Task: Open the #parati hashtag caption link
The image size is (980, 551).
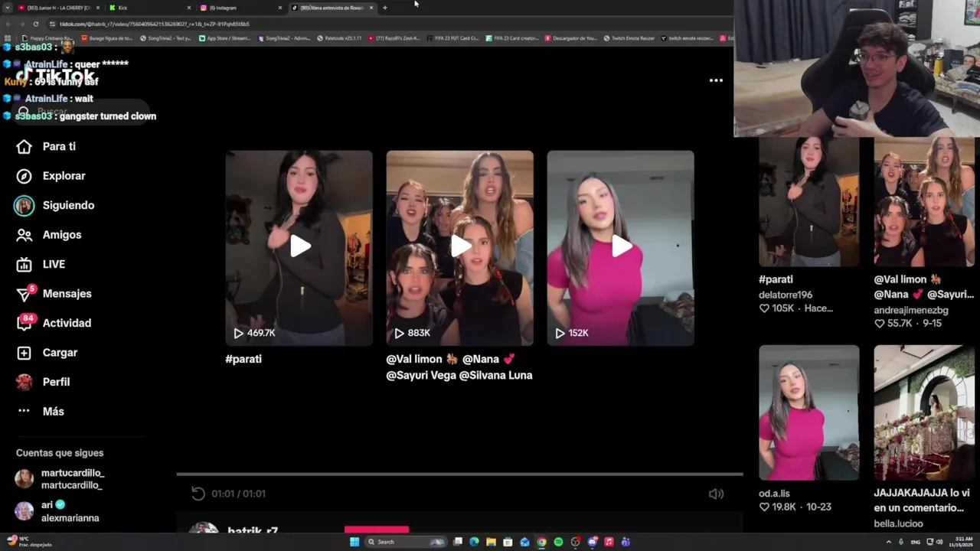Action: (x=243, y=359)
